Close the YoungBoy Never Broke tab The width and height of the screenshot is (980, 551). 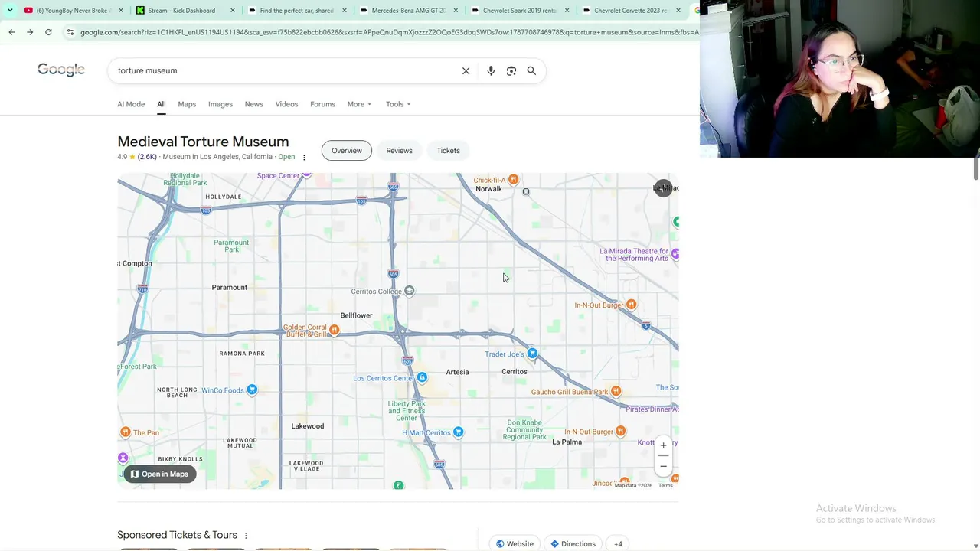pos(120,11)
